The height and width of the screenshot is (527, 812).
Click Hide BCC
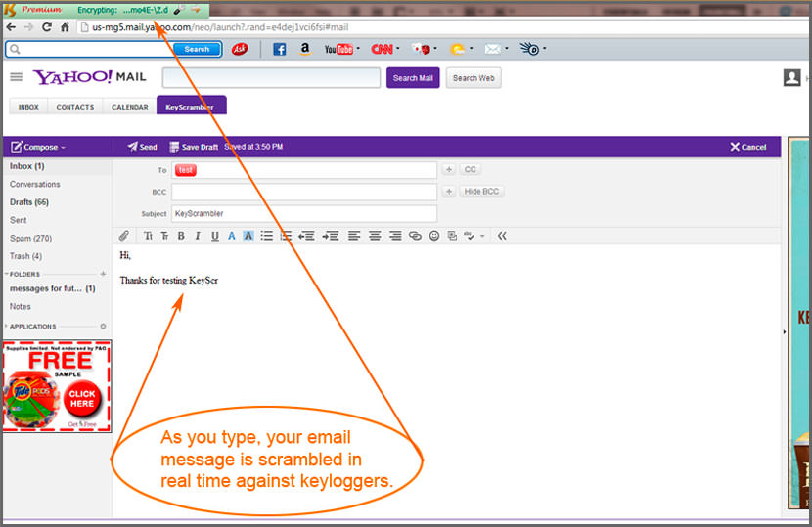[x=481, y=191]
